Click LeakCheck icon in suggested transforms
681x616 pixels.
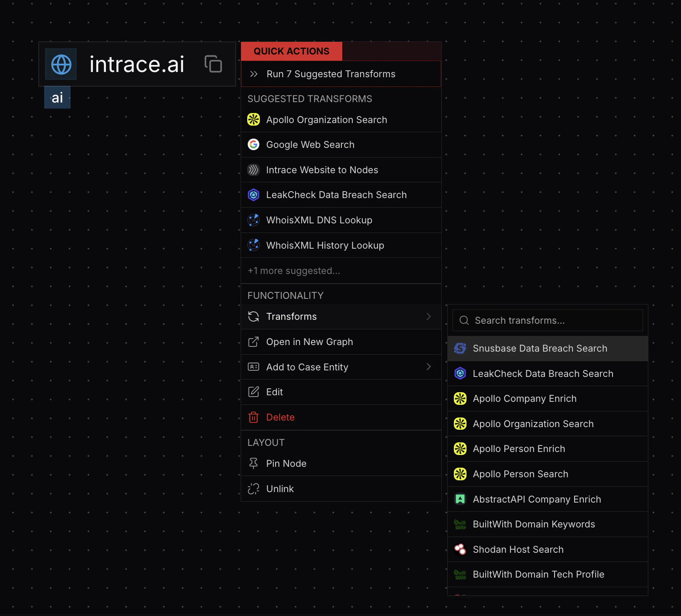click(x=254, y=195)
